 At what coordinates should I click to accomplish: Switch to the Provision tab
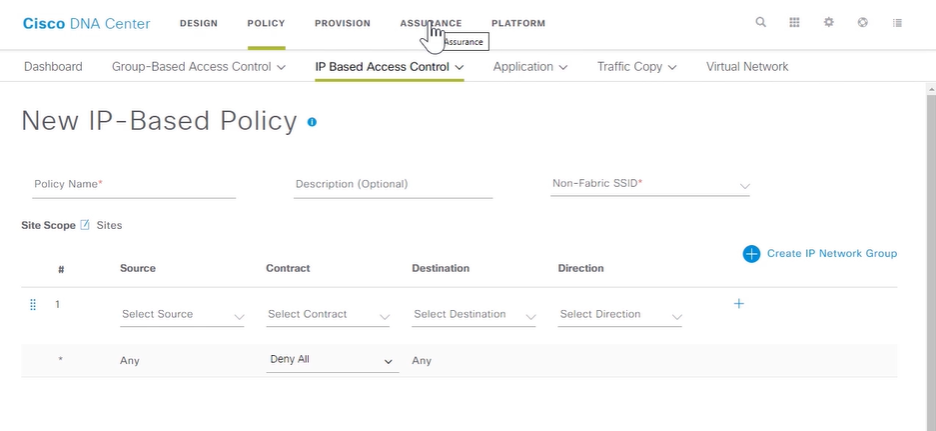point(343,23)
